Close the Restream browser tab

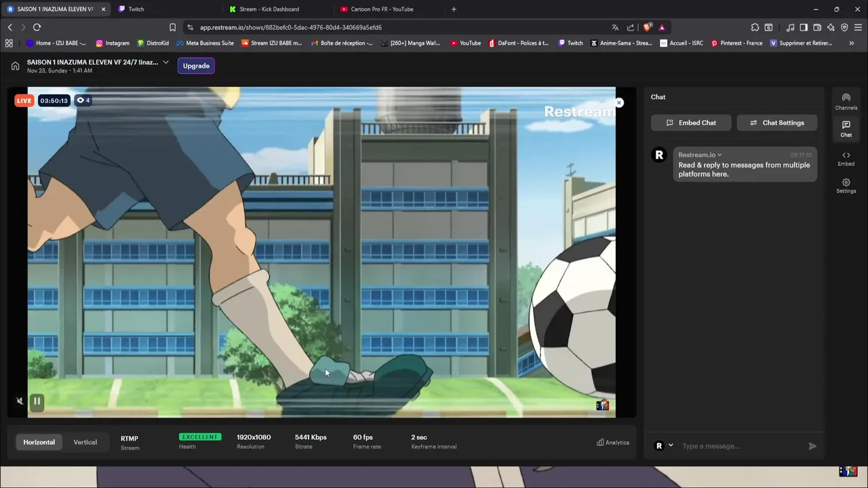tap(104, 9)
